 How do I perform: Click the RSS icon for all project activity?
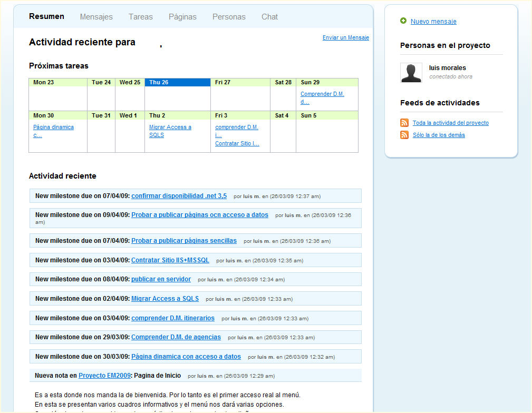(404, 123)
